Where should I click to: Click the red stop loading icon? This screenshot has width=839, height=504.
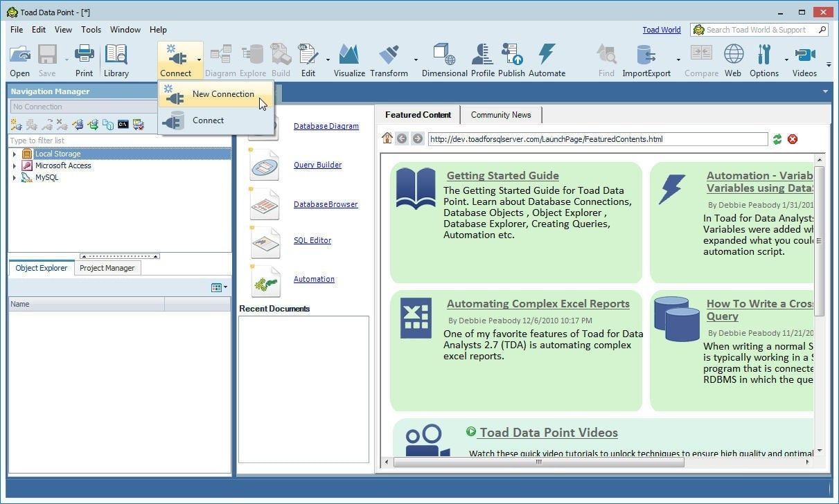click(x=793, y=139)
